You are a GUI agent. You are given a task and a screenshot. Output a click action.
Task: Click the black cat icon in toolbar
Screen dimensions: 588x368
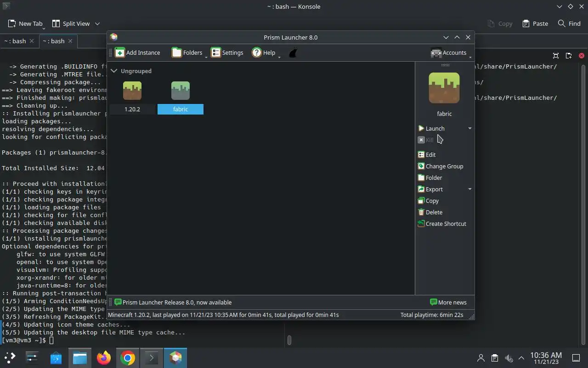293,52
